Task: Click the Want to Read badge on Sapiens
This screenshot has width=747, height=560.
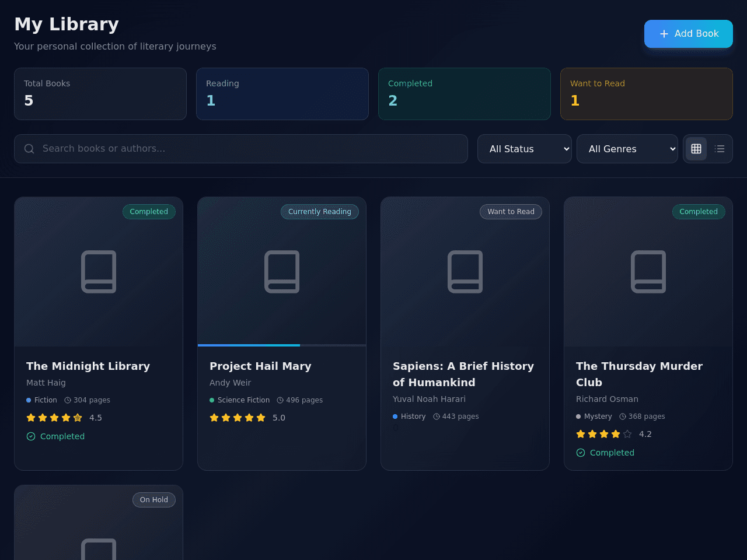Action: [511, 212]
